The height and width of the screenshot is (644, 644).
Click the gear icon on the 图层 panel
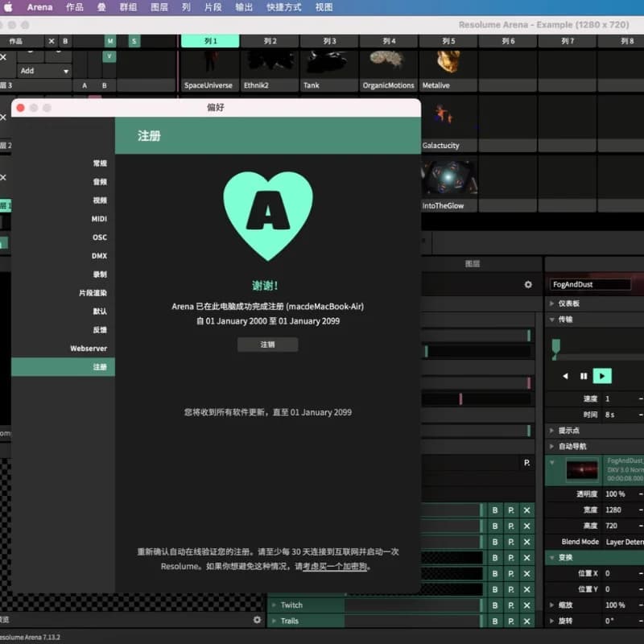click(527, 285)
